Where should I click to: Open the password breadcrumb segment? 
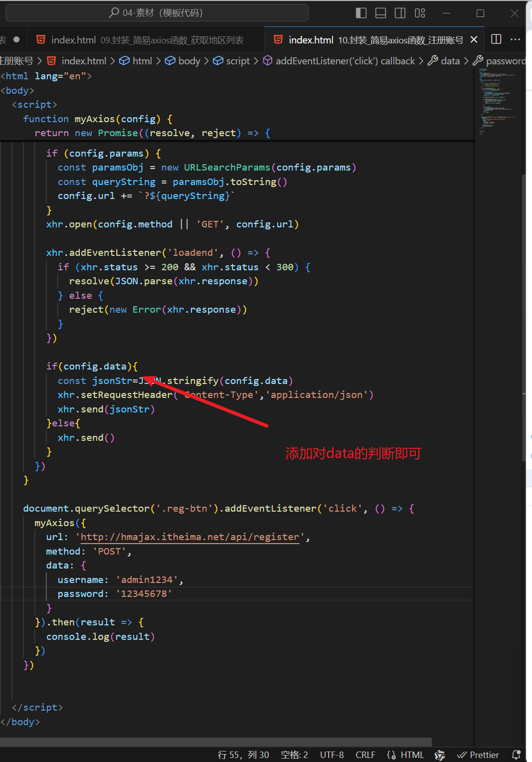pos(506,61)
